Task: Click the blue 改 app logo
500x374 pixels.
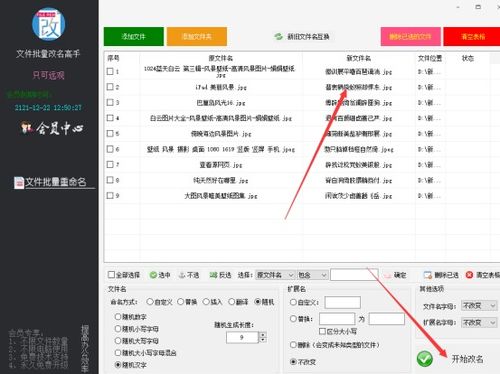Action: click(x=49, y=24)
